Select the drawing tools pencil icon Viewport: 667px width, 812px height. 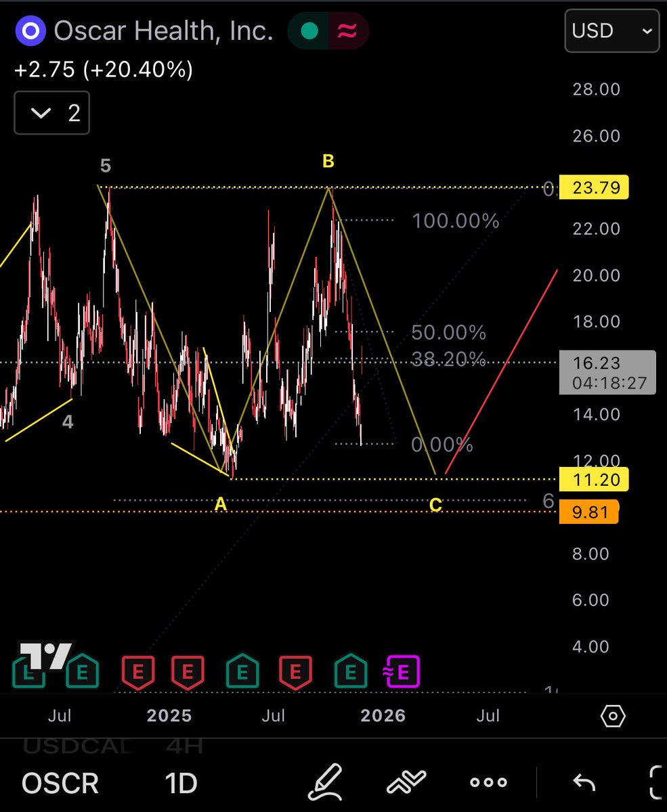click(326, 782)
